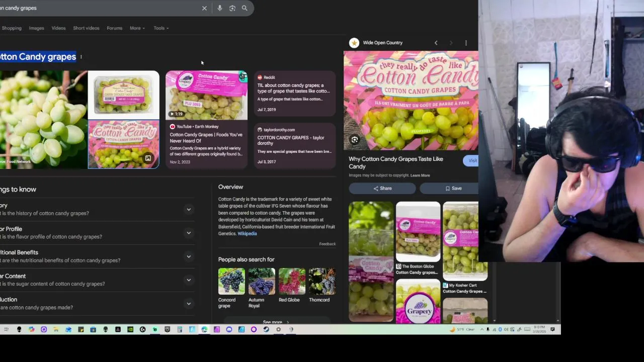
Task: Open the Food Network grapes photo
Action: click(43, 119)
